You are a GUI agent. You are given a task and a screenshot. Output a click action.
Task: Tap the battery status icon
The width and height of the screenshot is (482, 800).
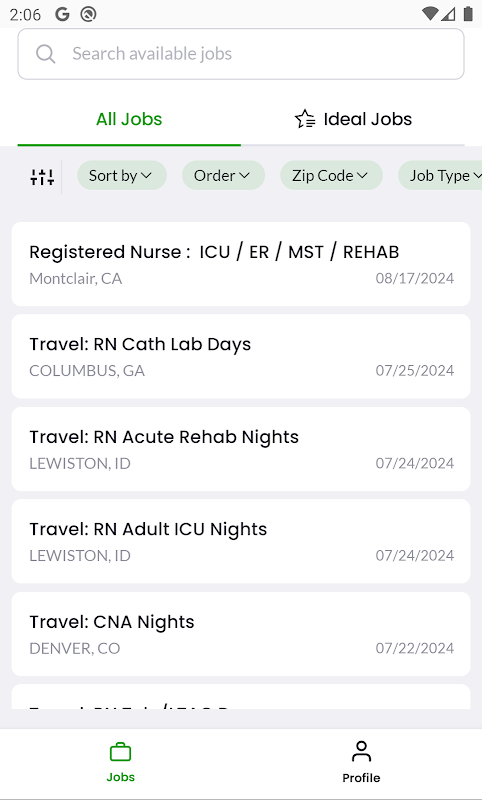468,14
